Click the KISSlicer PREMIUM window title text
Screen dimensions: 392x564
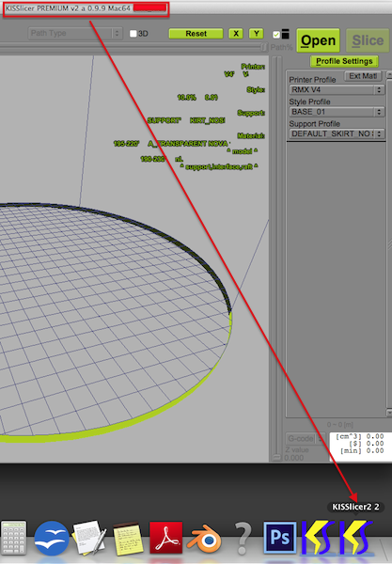point(68,8)
